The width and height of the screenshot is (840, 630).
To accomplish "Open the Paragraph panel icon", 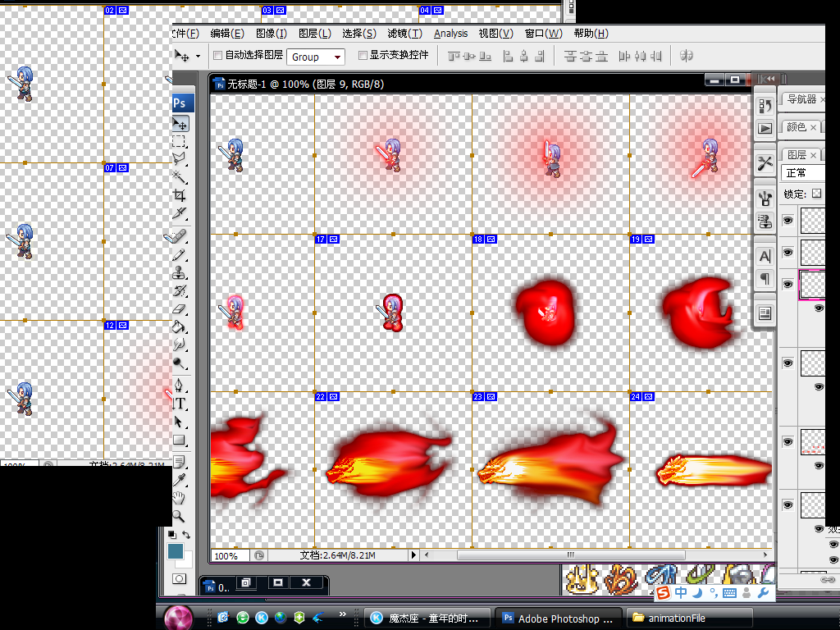I will [x=765, y=279].
